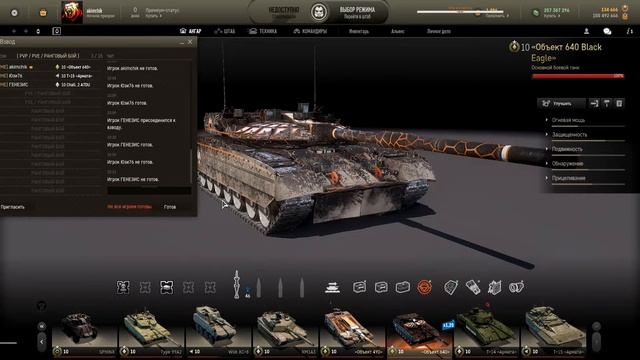Select the fourth empty crew slot
The width and height of the screenshot is (640, 360).
[188, 287]
